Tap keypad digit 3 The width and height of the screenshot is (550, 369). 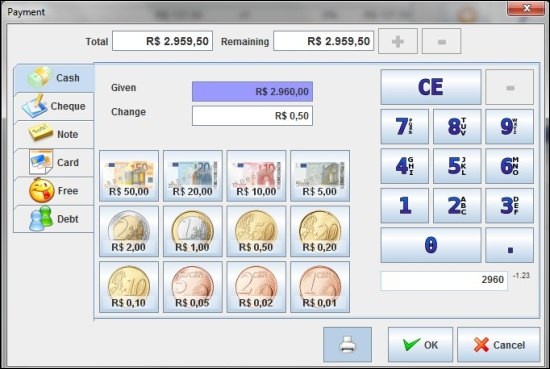510,206
